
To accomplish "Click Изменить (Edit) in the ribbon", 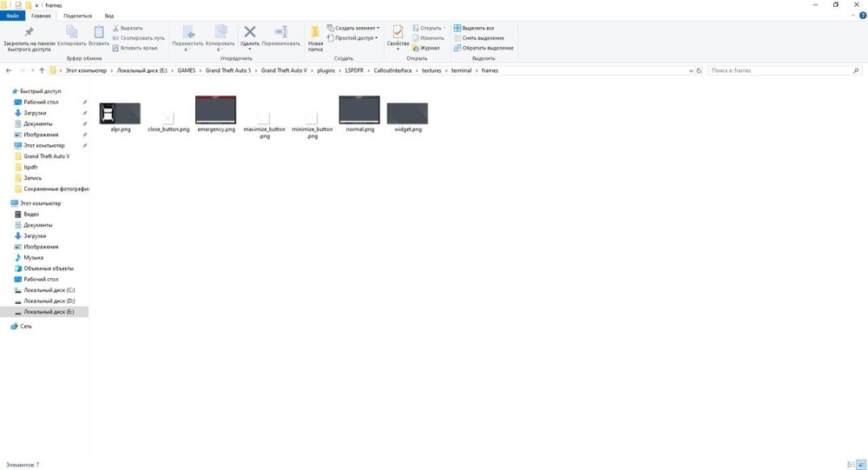I will (x=428, y=37).
